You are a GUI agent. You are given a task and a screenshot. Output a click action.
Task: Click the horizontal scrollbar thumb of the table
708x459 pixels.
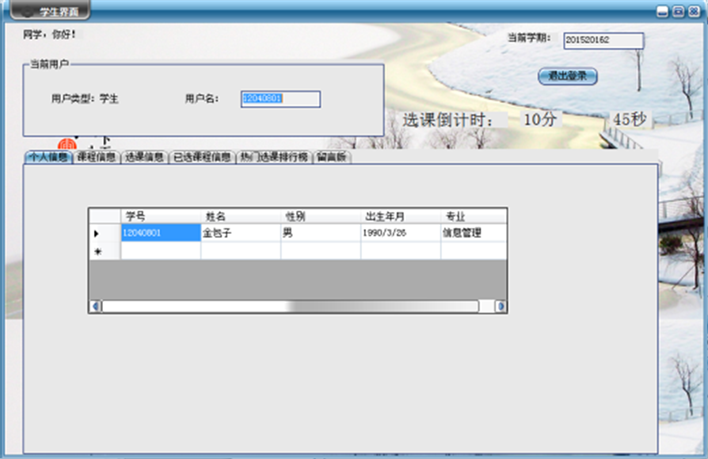[290, 306]
